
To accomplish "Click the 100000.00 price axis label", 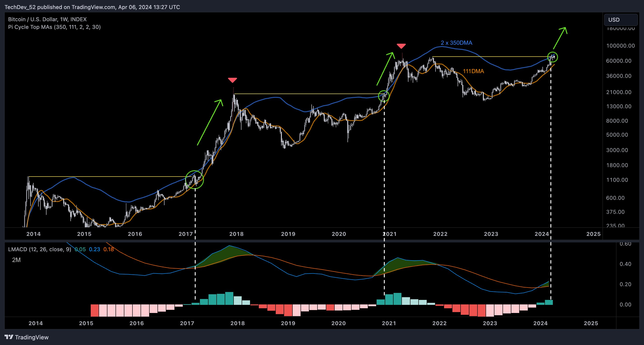I will coord(620,46).
